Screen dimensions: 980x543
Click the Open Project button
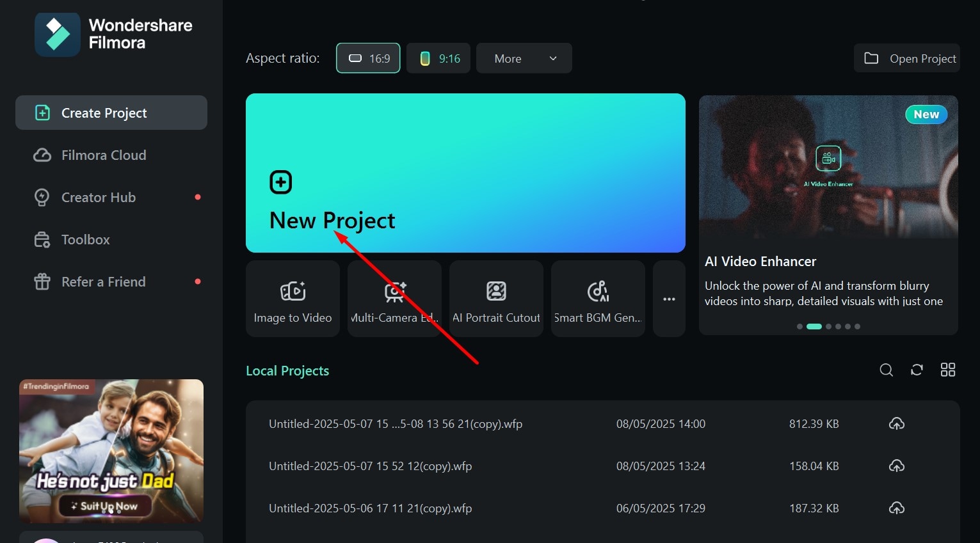click(x=907, y=58)
